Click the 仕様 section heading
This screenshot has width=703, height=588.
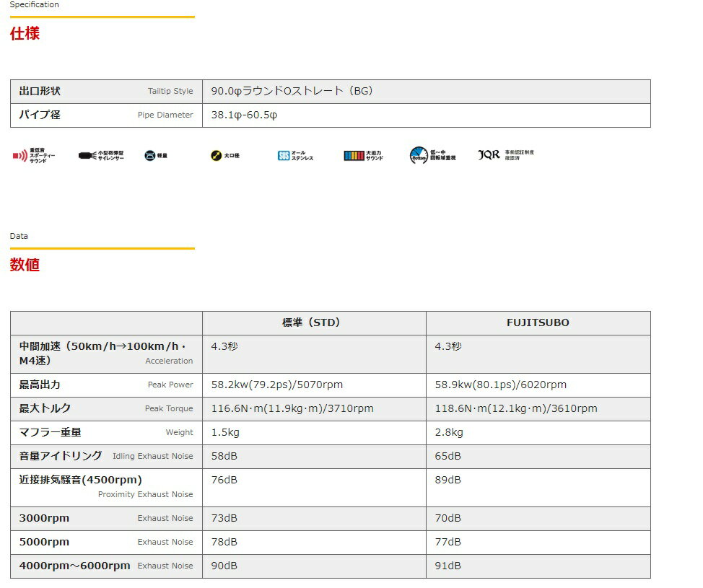click(x=25, y=34)
